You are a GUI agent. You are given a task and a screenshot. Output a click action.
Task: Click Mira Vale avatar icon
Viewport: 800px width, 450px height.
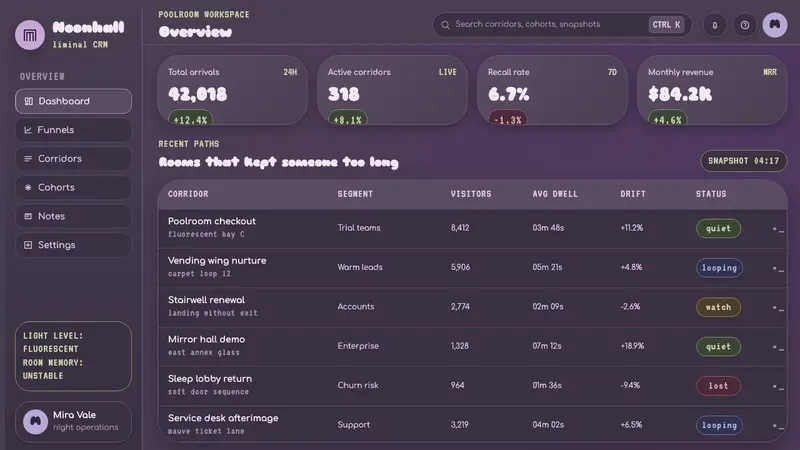click(35, 421)
